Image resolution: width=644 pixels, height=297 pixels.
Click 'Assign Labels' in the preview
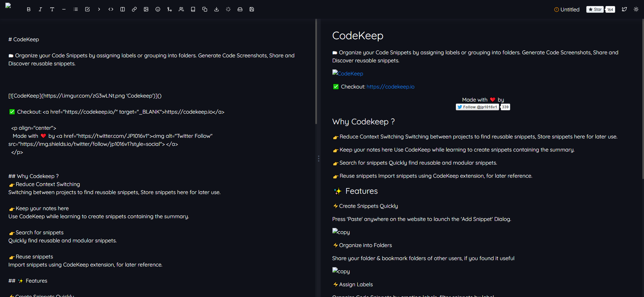[353, 284]
